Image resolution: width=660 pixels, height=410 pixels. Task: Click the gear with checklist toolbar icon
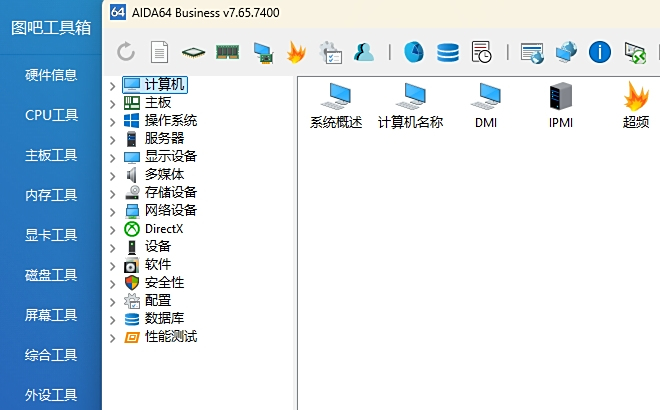pos(330,53)
